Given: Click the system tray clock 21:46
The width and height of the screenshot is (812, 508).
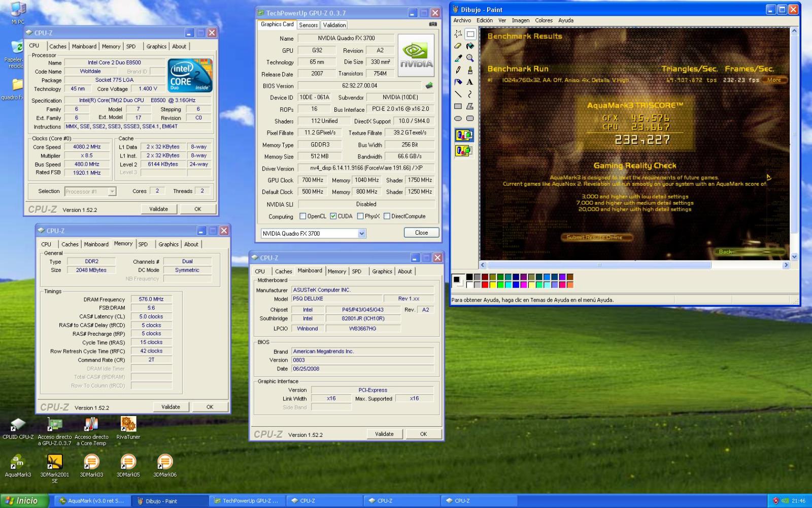Looking at the screenshot, I should 799,501.
